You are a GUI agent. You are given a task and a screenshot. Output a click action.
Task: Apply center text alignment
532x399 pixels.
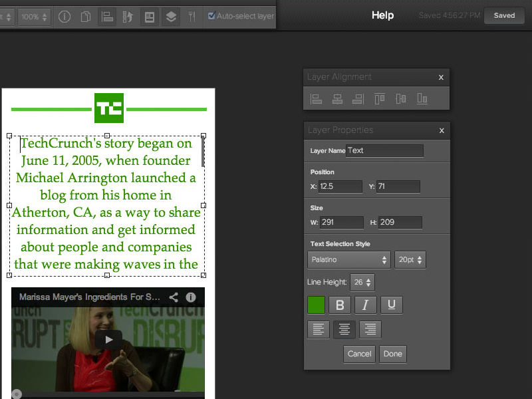point(344,329)
